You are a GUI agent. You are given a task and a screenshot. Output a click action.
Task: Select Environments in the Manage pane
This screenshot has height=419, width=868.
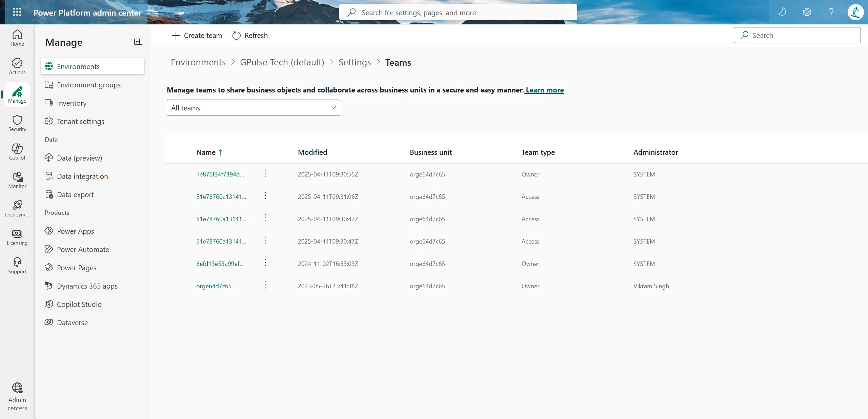(x=78, y=66)
